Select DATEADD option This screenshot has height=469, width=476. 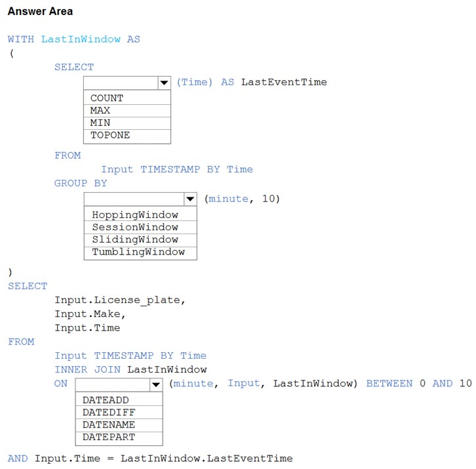click(x=119, y=400)
